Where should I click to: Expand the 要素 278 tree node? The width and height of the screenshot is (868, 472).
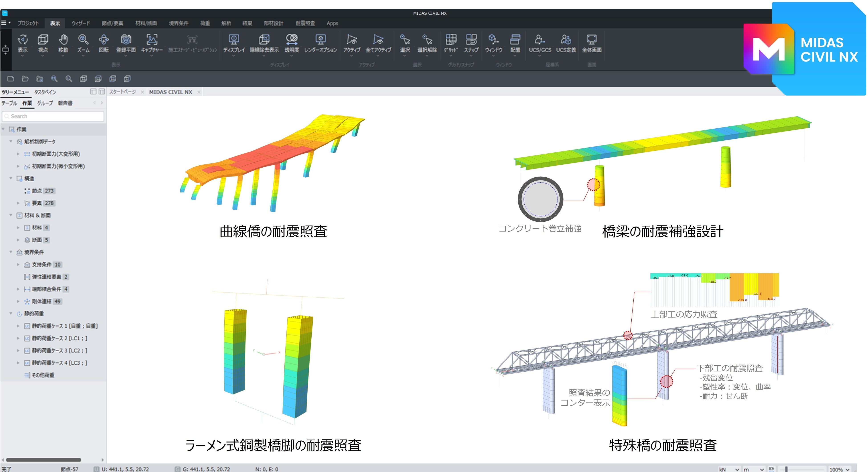(x=18, y=203)
